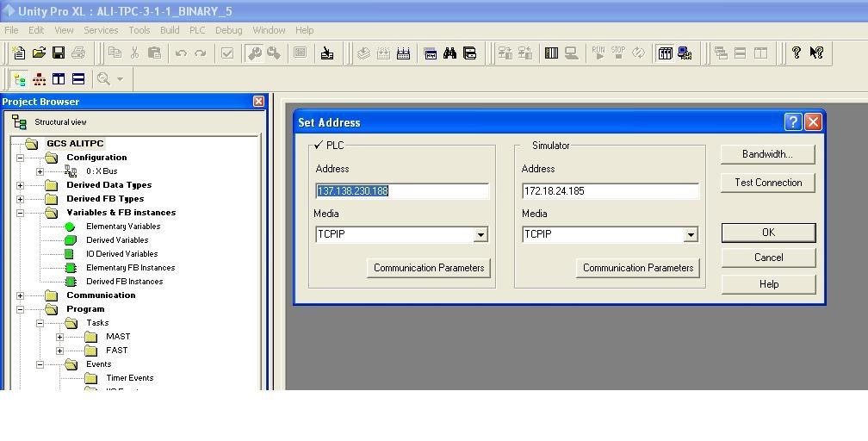Save the project with the floppy disk icon

59,53
